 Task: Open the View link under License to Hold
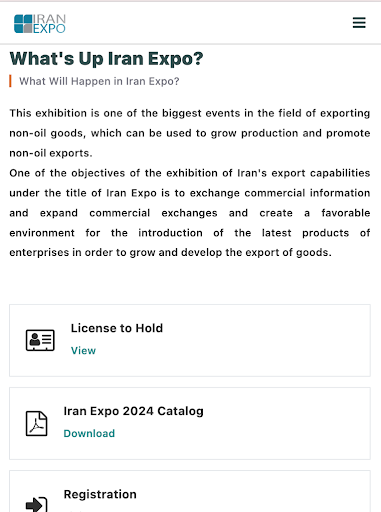click(x=83, y=351)
